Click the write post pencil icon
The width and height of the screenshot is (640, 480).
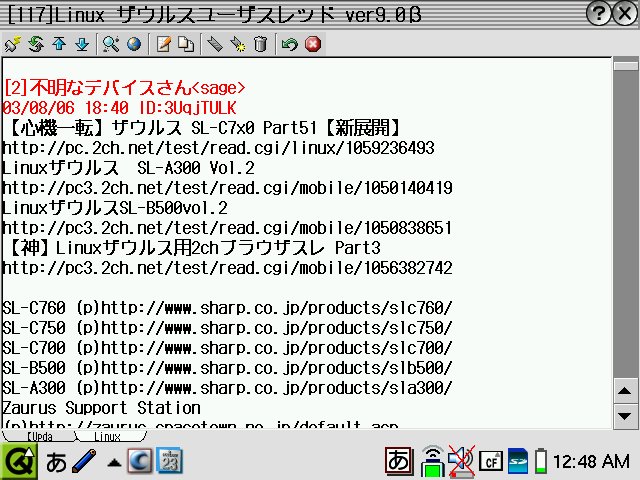(x=164, y=44)
